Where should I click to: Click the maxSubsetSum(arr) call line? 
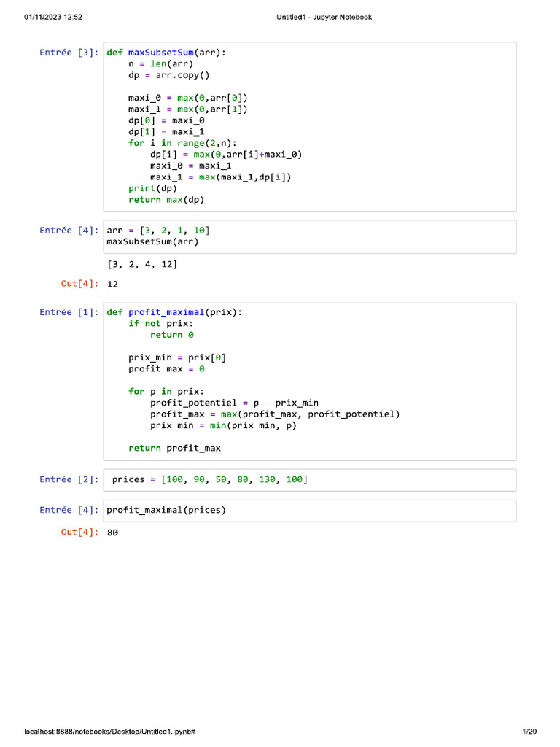[152, 241]
